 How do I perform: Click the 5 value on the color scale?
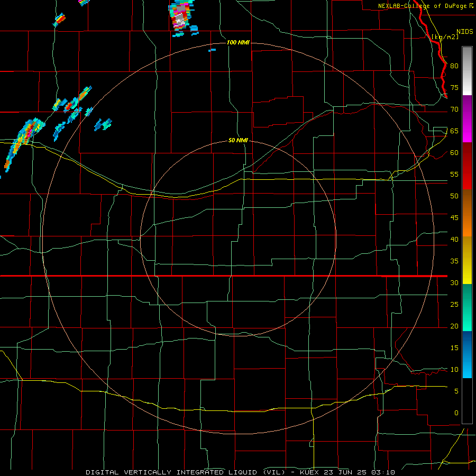(x=456, y=391)
